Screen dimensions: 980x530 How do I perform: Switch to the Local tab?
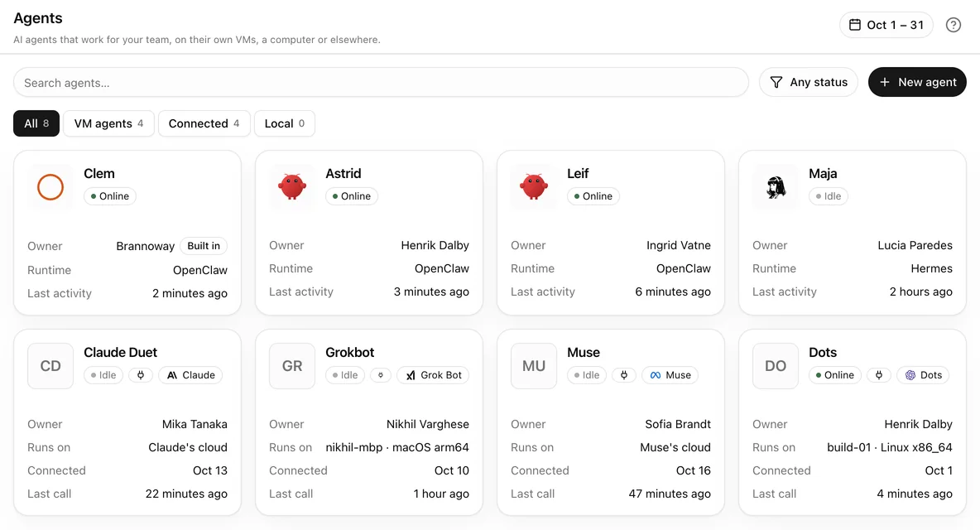tap(285, 123)
